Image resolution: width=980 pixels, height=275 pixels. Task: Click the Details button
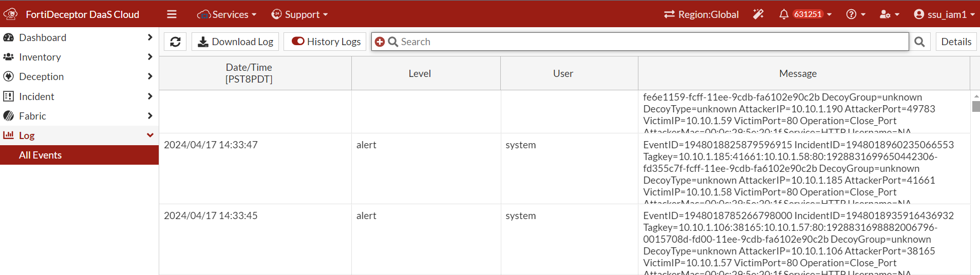click(x=956, y=42)
